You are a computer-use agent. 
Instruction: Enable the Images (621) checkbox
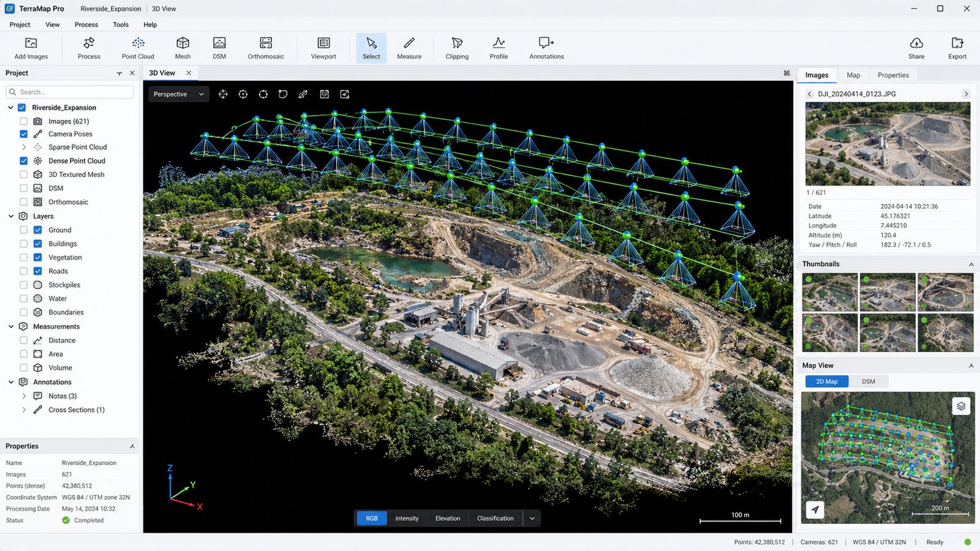pos(23,121)
